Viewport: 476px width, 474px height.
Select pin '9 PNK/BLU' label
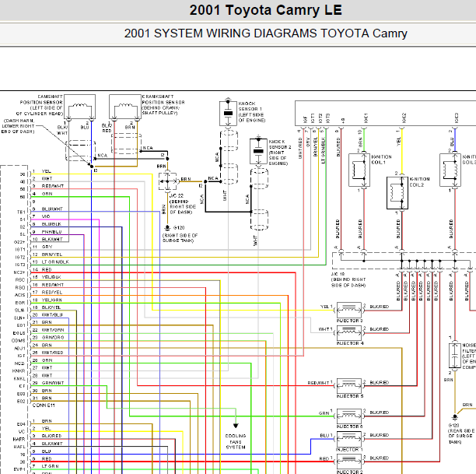click(x=47, y=231)
